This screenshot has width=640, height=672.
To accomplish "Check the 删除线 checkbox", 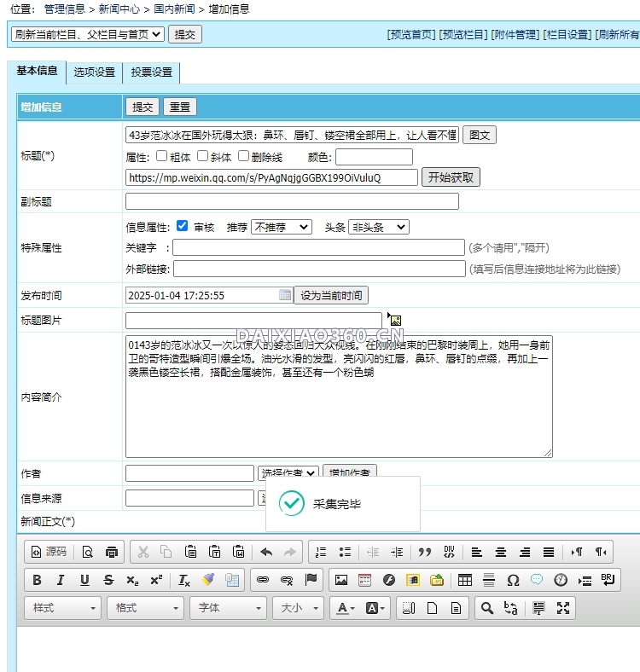I will [x=243, y=156].
